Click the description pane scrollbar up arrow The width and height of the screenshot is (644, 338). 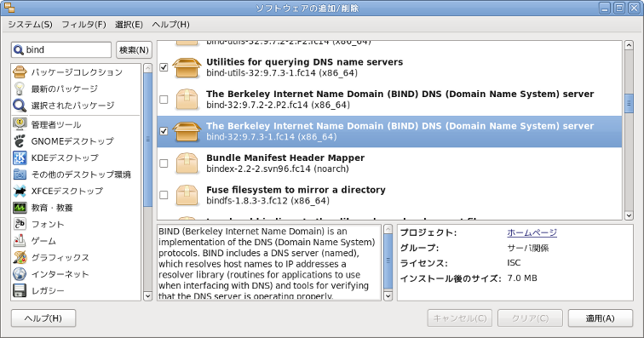pyautogui.click(x=388, y=229)
